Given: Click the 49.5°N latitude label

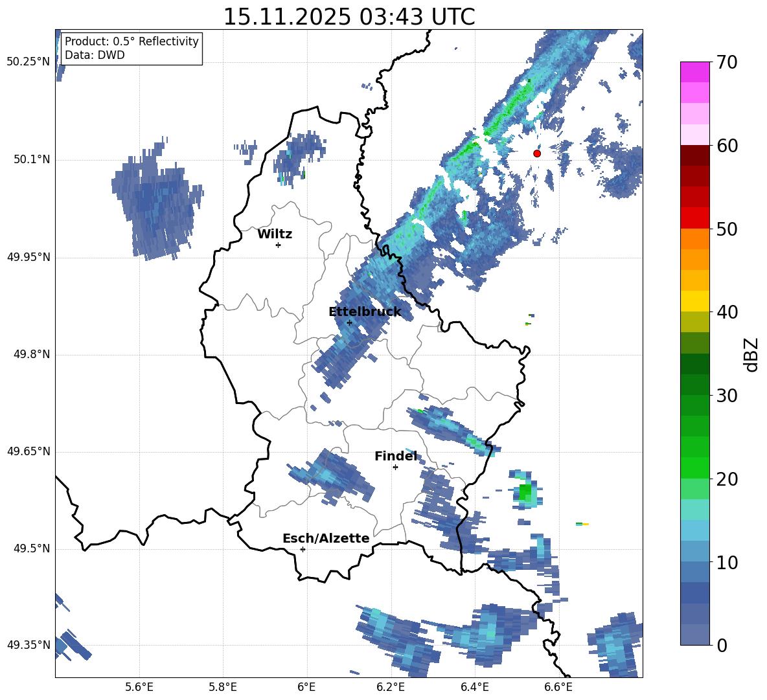Looking at the screenshot, I should click(32, 548).
